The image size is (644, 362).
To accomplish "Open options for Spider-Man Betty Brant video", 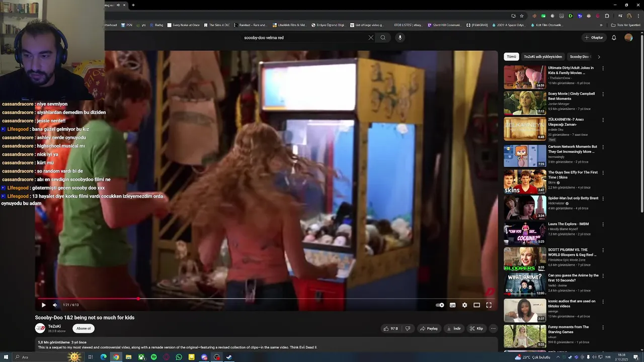I will [603, 198].
